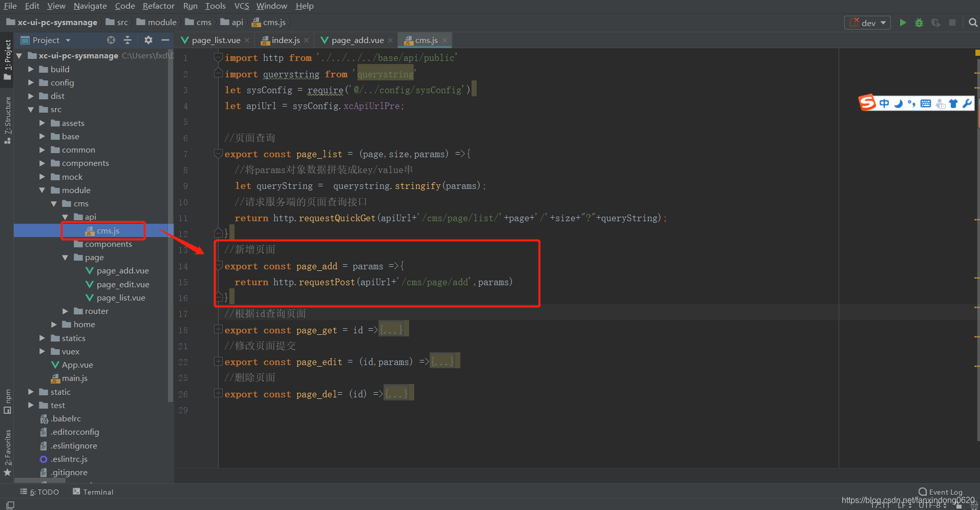Viewport: 980px width, 510px height.
Task: Open the dev run configuration dropdown
Action: pyautogui.click(x=867, y=23)
